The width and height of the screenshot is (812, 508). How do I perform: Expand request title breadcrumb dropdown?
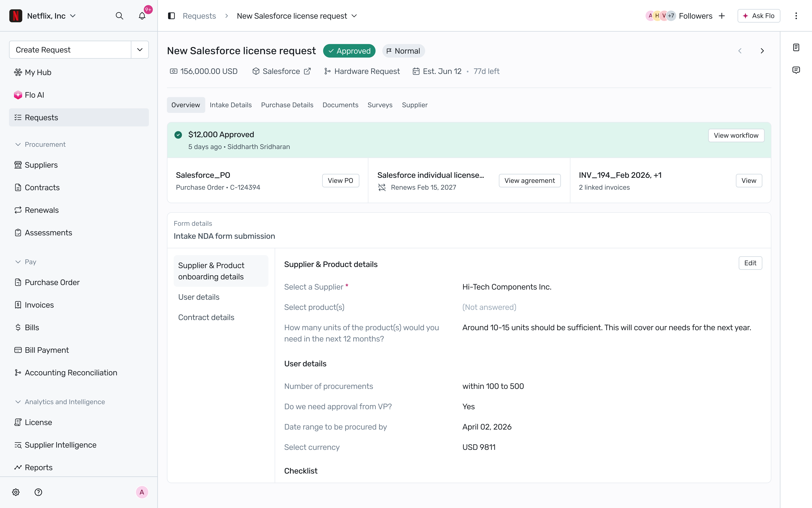pos(354,16)
